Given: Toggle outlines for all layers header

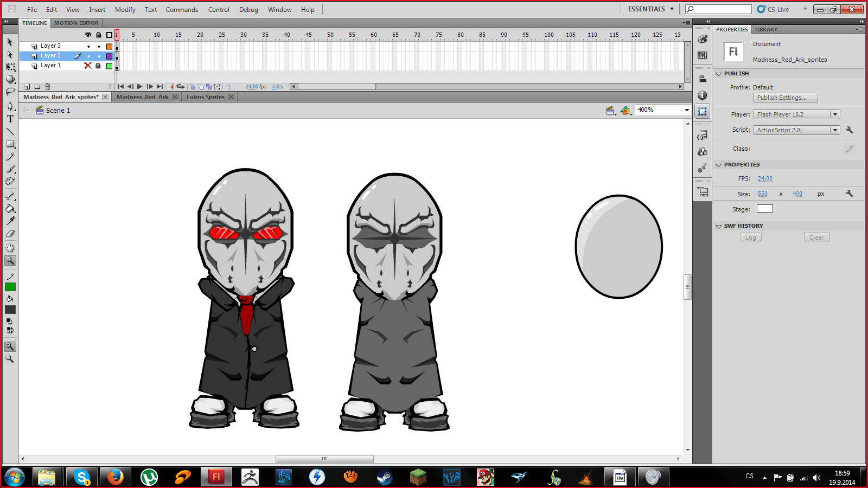Looking at the screenshot, I should tap(109, 35).
